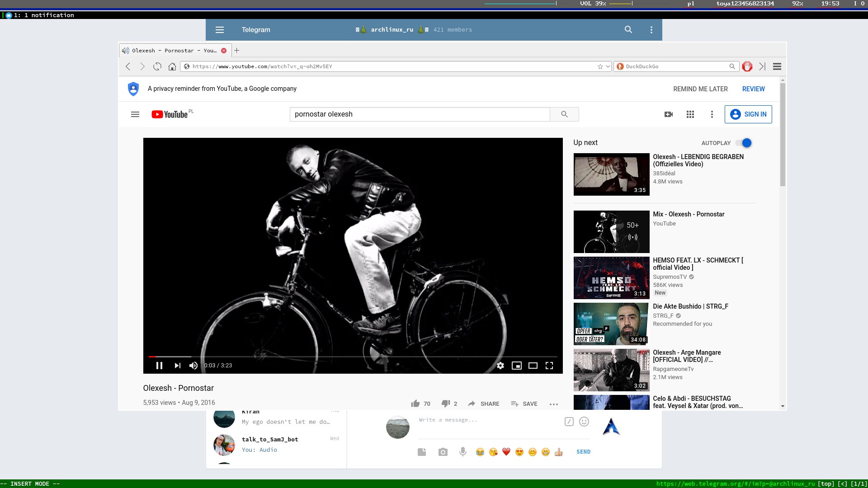Screen dimensions: 868x488
Task: Dislike the video (2)
Action: click(x=449, y=404)
